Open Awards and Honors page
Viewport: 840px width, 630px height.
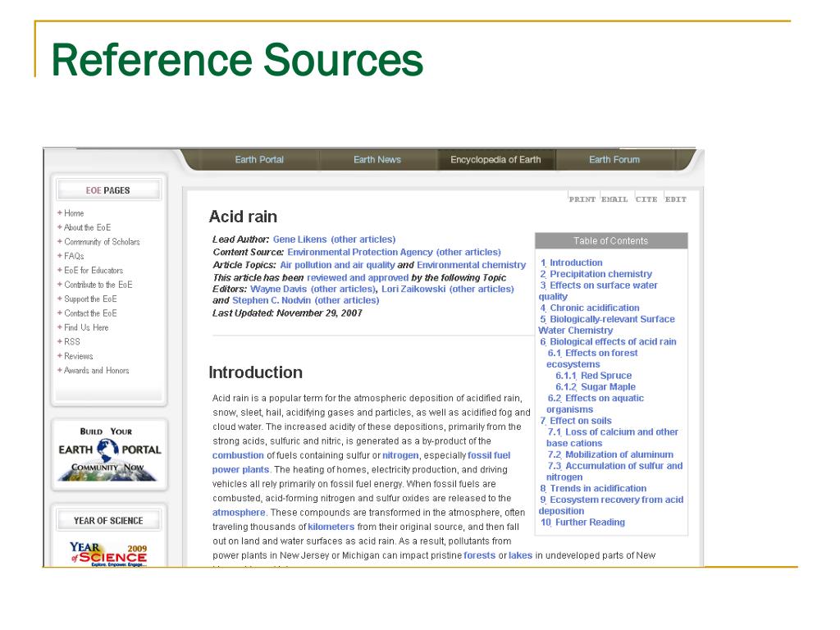point(97,371)
